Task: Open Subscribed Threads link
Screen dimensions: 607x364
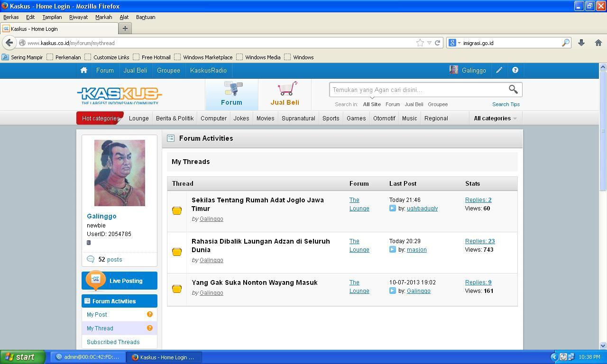Action: [x=113, y=342]
